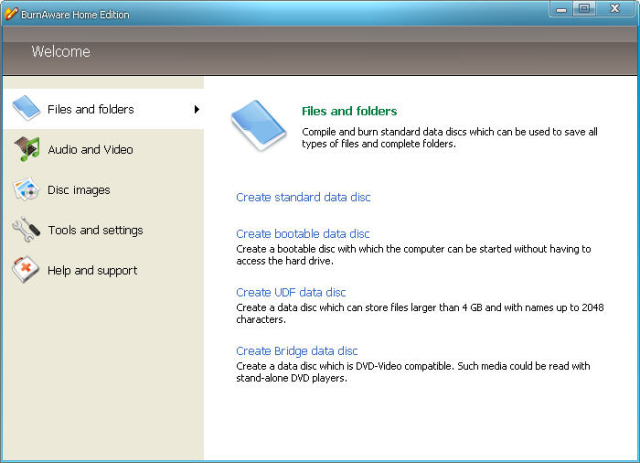
Task: Click the bootable disc description text
Action: tap(413, 255)
